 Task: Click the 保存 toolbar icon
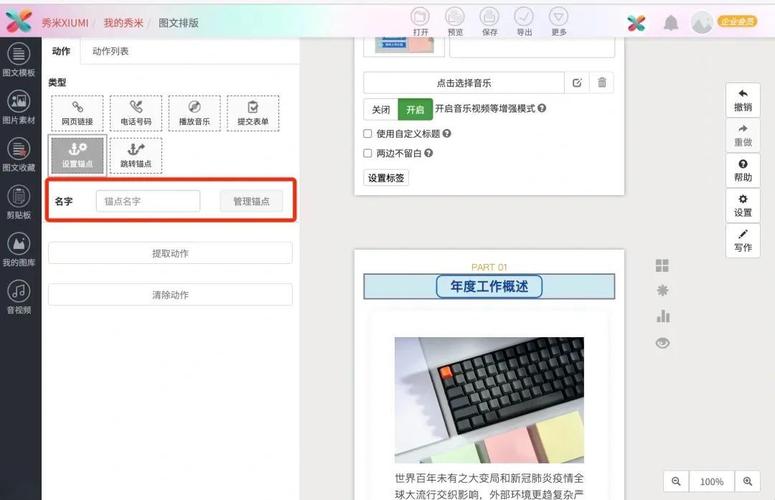489,22
